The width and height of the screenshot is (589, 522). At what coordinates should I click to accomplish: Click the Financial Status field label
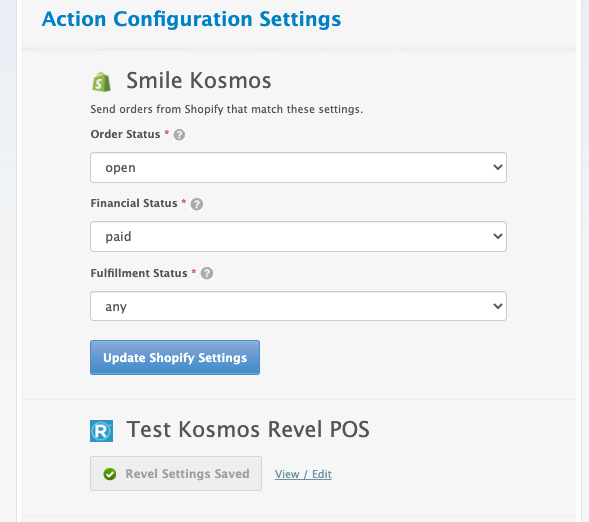pyautogui.click(x=134, y=203)
